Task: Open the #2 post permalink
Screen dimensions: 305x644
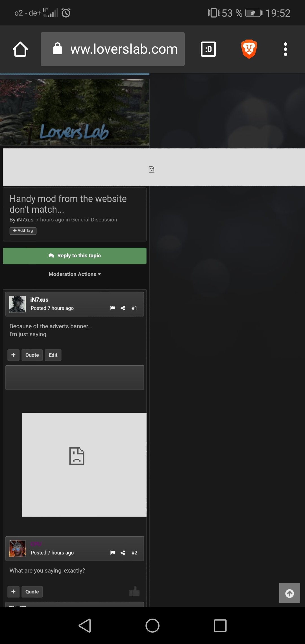Action: 134,553
